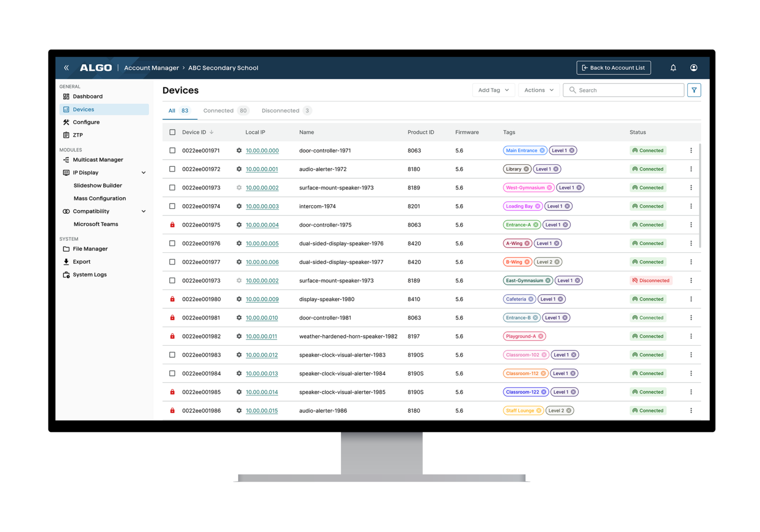Screen dimensions: 760x532
Task: Open IP link 10.00.00.003
Action: point(262,207)
